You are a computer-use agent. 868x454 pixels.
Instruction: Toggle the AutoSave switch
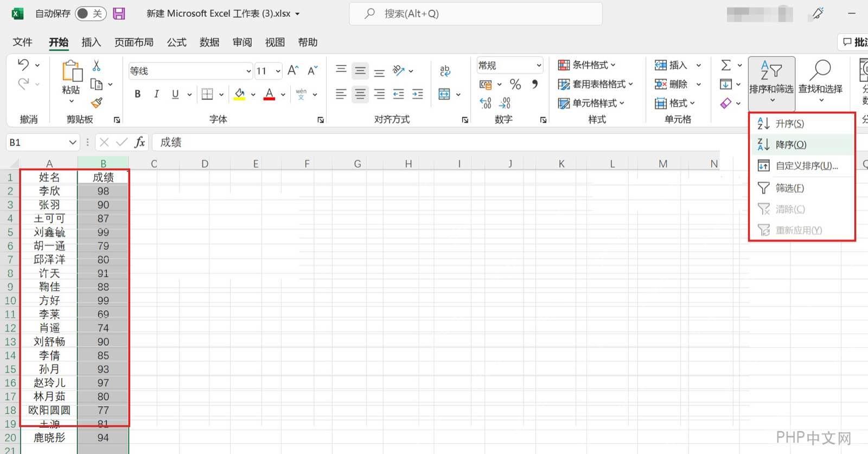coord(90,14)
